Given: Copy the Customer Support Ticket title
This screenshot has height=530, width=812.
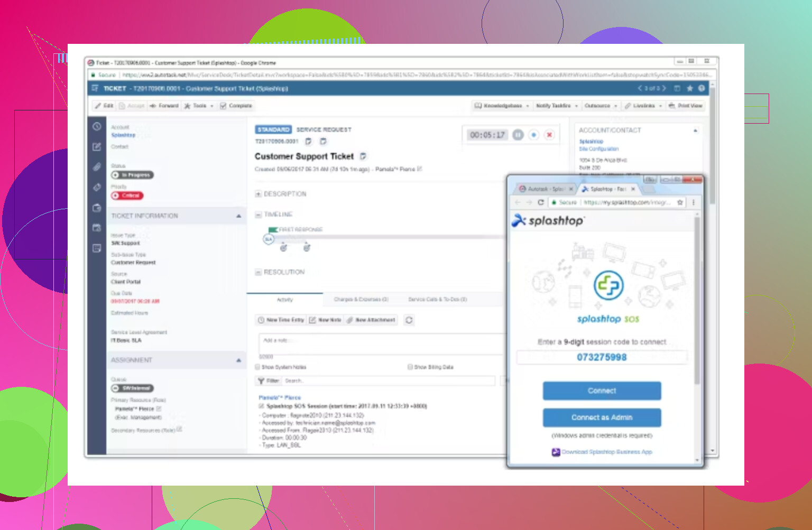Looking at the screenshot, I should (363, 156).
